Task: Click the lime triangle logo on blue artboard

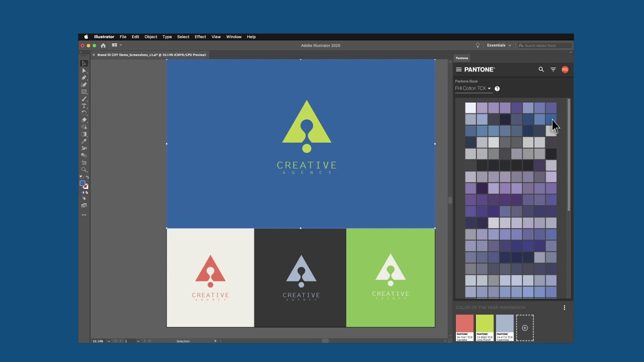Action: tap(307, 126)
